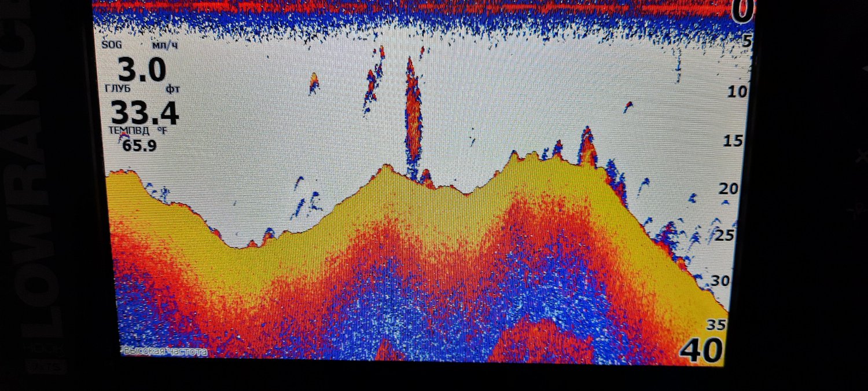868x391 pixels.
Task: Tap the мл/ч speed unit label
Action: pyautogui.click(x=163, y=45)
